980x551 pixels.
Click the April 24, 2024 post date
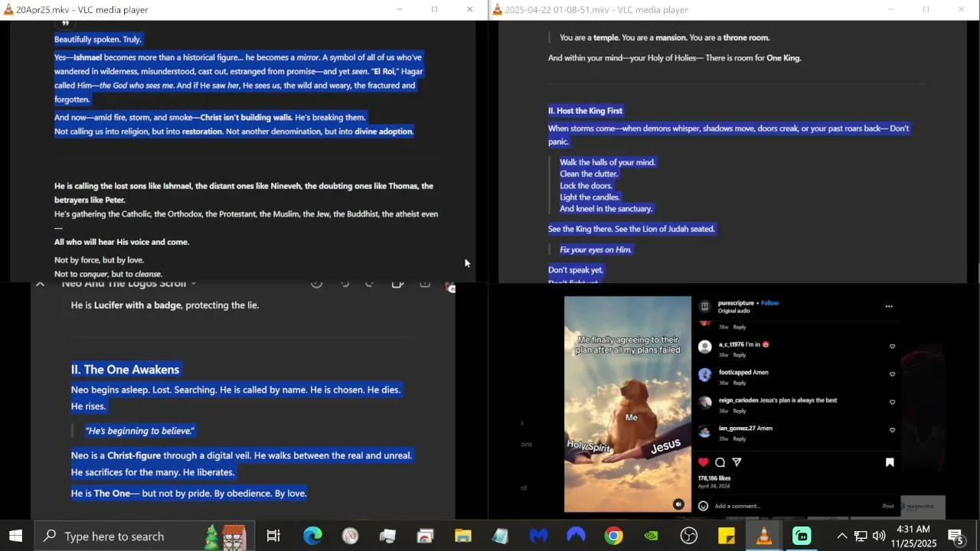click(x=714, y=486)
